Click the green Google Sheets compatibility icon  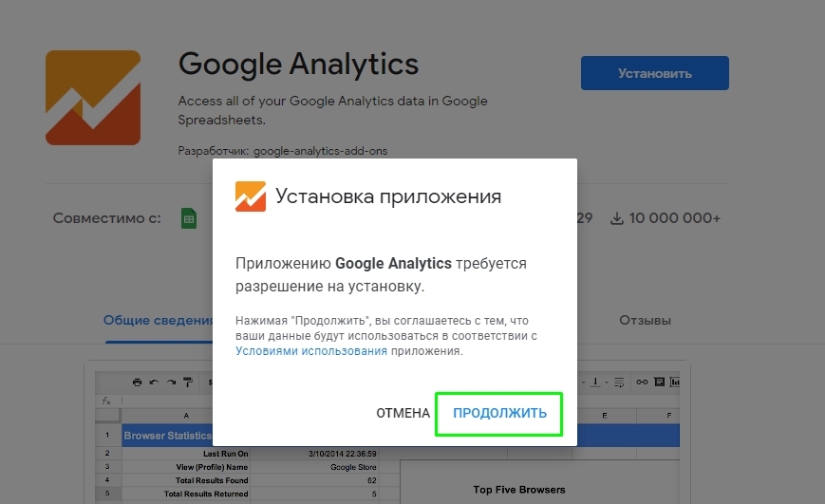pos(189,218)
